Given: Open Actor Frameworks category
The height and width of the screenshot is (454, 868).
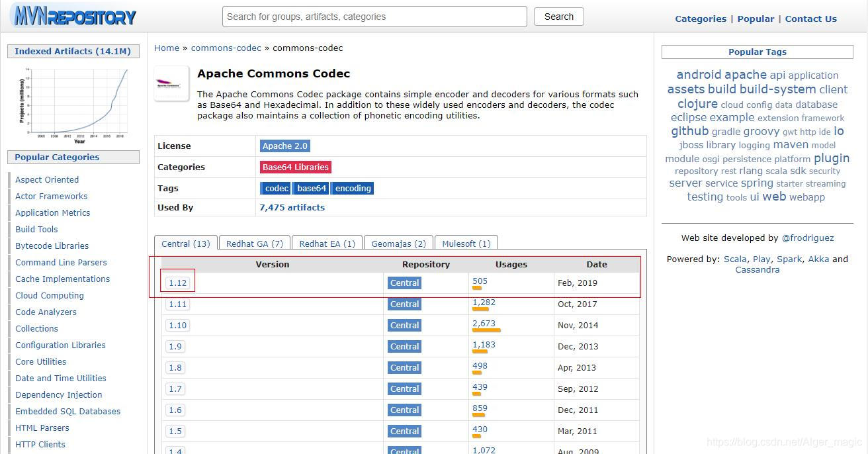Looking at the screenshot, I should point(52,196).
